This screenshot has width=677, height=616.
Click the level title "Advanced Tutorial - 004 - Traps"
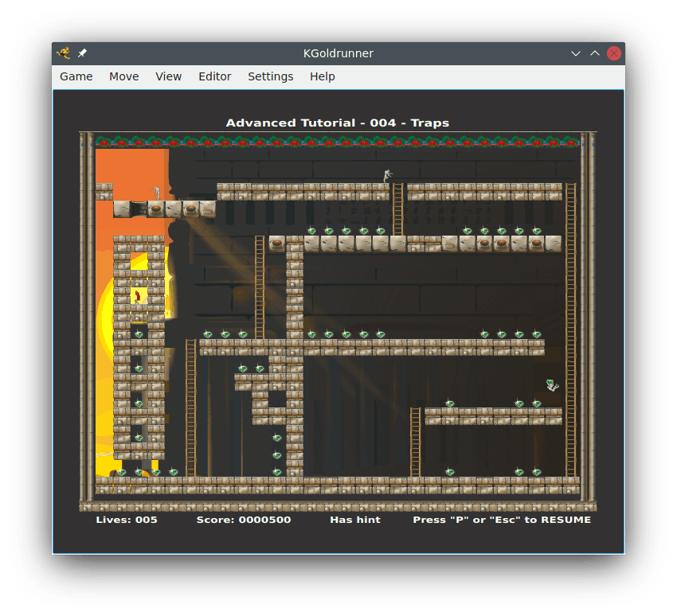338,123
